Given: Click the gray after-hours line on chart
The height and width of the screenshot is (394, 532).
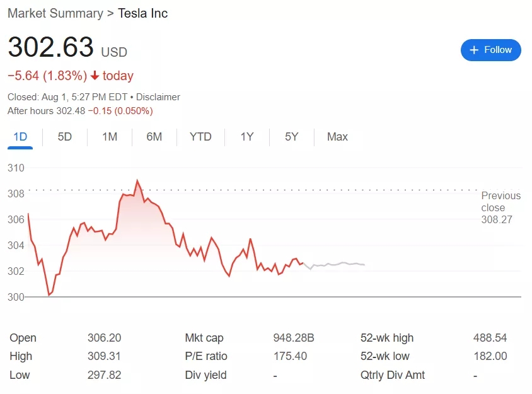Looking at the screenshot, I should 340,264.
